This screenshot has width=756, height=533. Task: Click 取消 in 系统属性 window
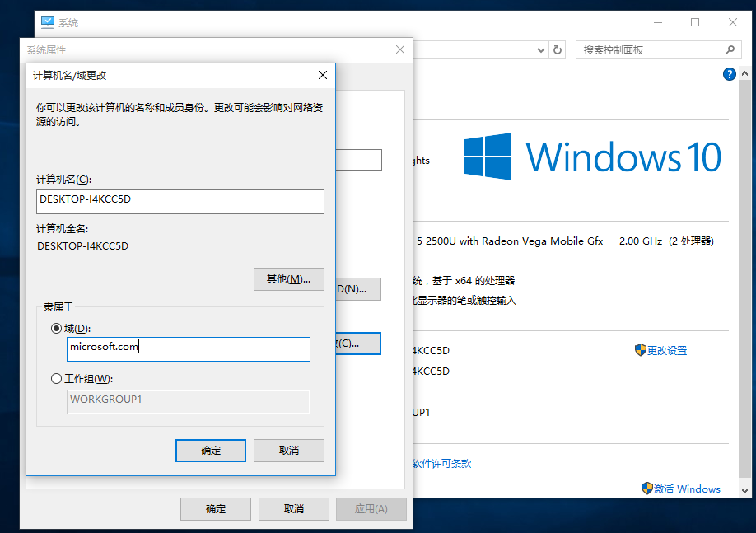pyautogui.click(x=294, y=509)
